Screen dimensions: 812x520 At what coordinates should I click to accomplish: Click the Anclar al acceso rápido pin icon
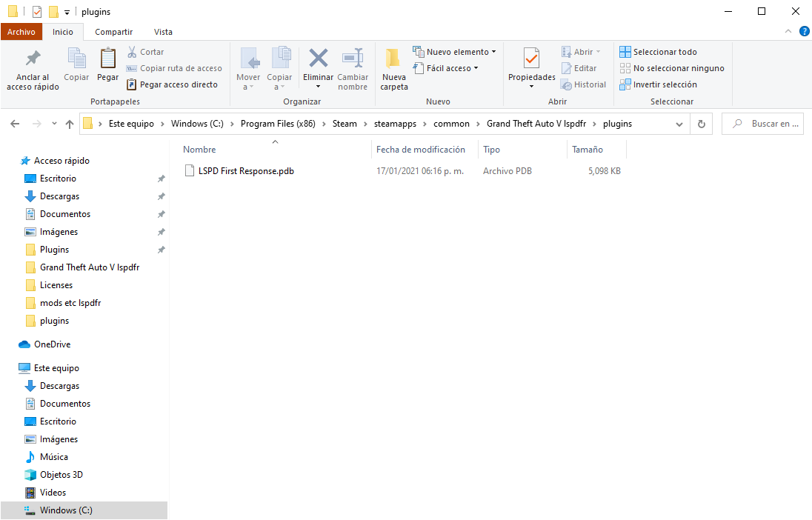tap(33, 59)
